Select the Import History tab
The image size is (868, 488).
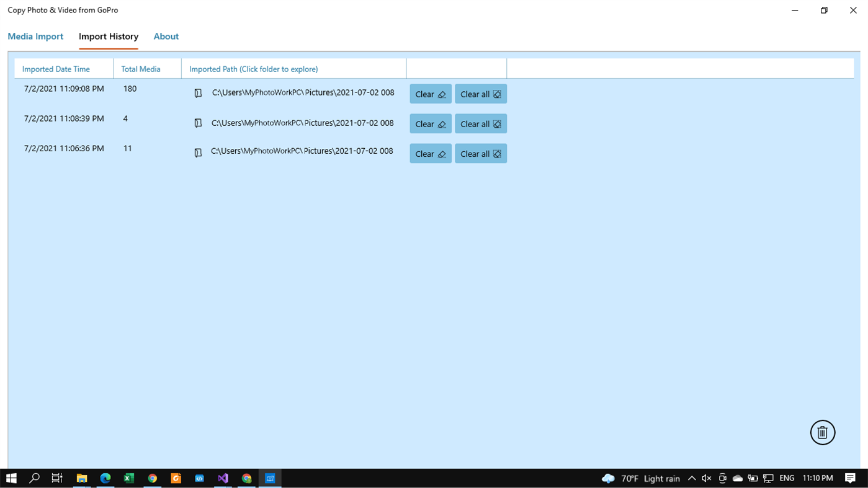point(108,36)
